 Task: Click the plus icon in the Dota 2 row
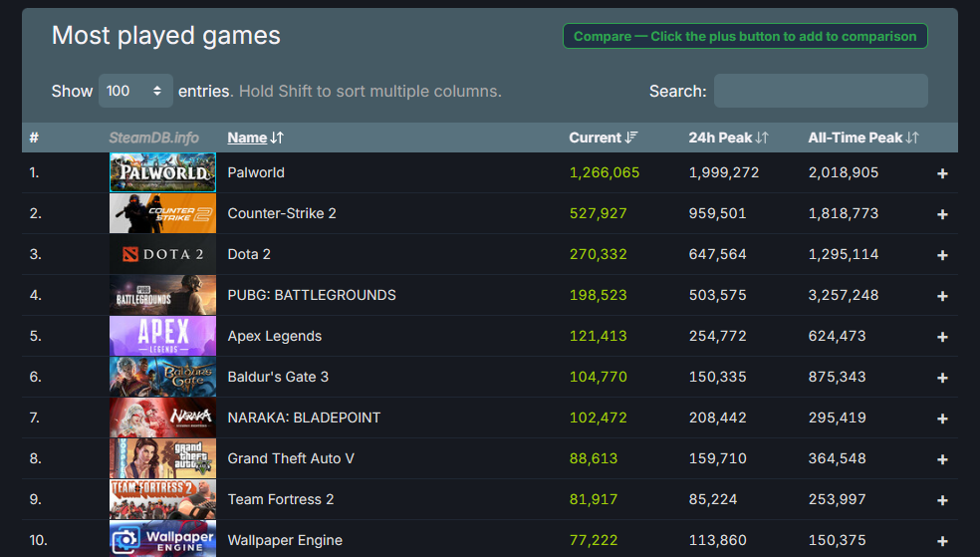[x=942, y=255]
